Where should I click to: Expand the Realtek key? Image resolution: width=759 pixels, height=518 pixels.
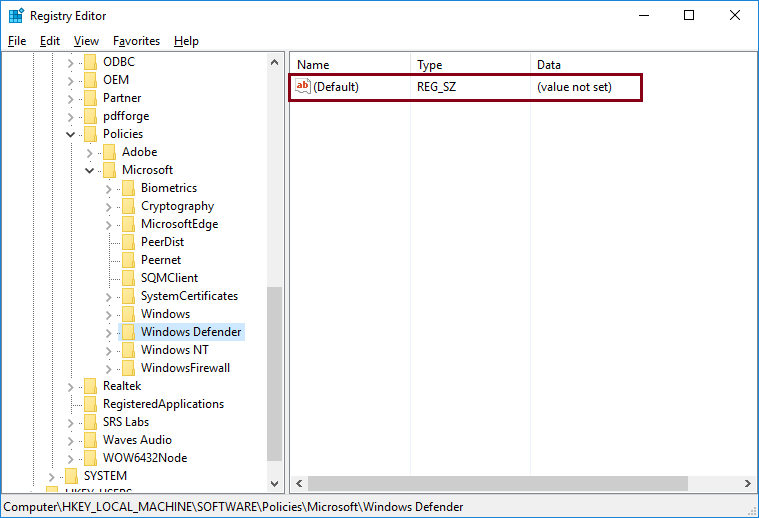coord(70,387)
